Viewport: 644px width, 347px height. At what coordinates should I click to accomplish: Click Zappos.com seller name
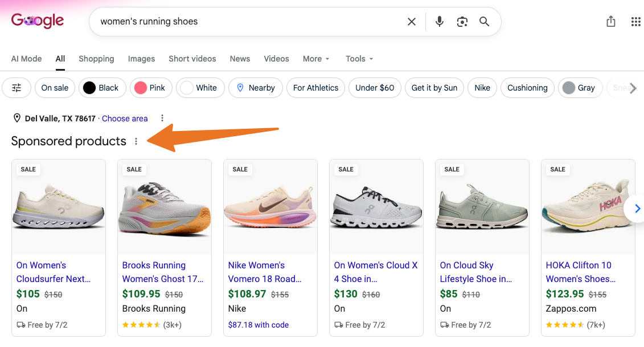(x=571, y=308)
